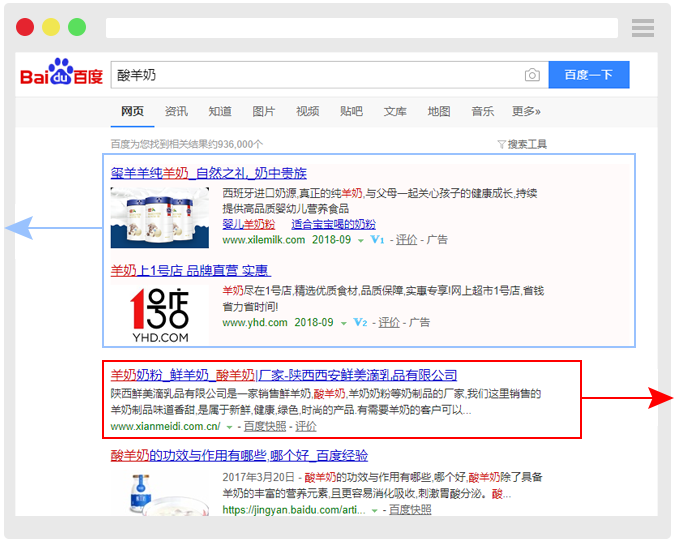Click the text 百度为您找到相关结果约936,000个

[187, 144]
